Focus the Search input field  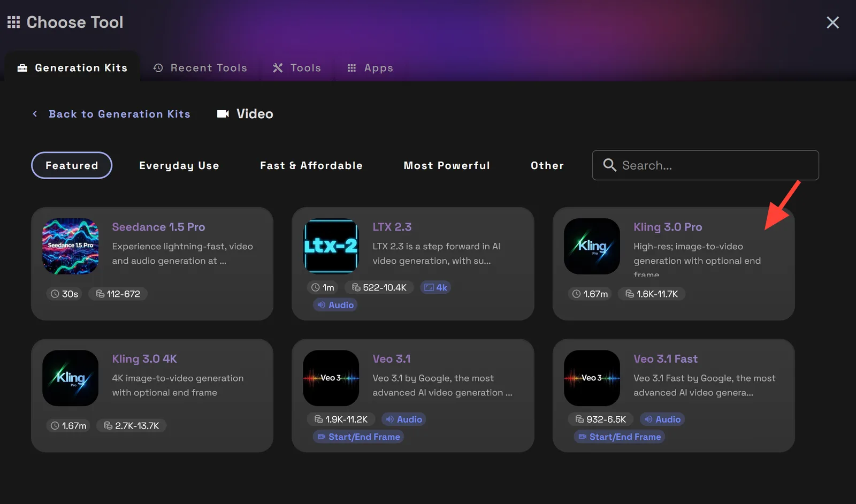tap(705, 165)
